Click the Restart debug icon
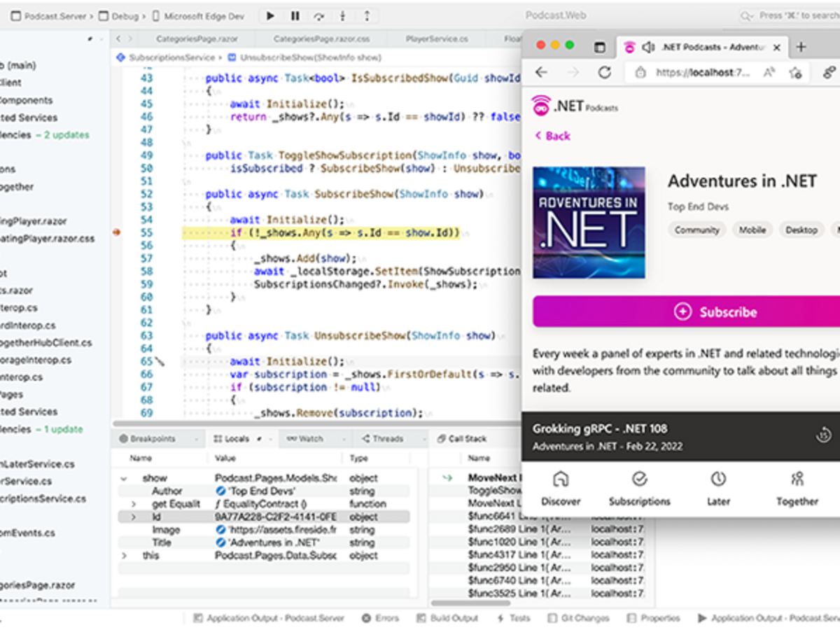Screen dimensions: 840x630 tap(318, 15)
